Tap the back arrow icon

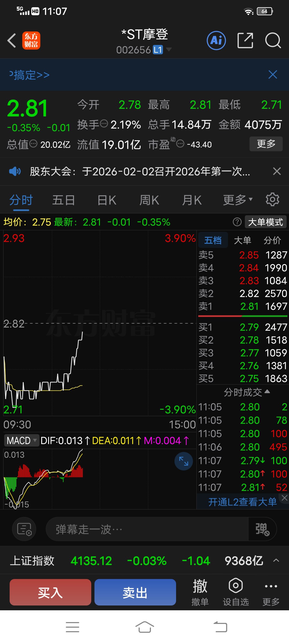pyautogui.click(x=12, y=41)
